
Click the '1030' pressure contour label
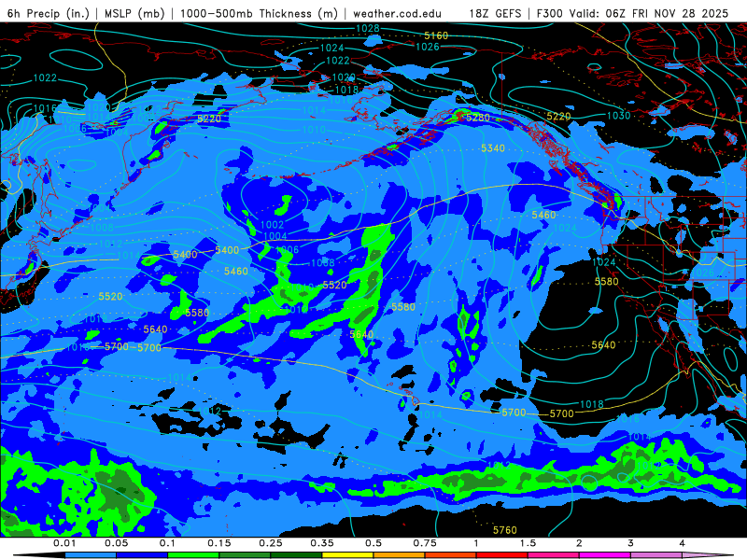point(618,115)
